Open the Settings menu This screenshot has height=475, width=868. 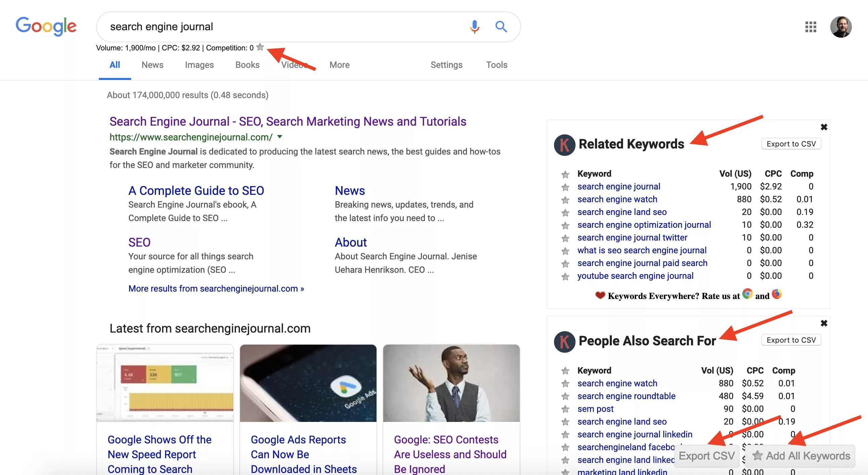click(446, 65)
